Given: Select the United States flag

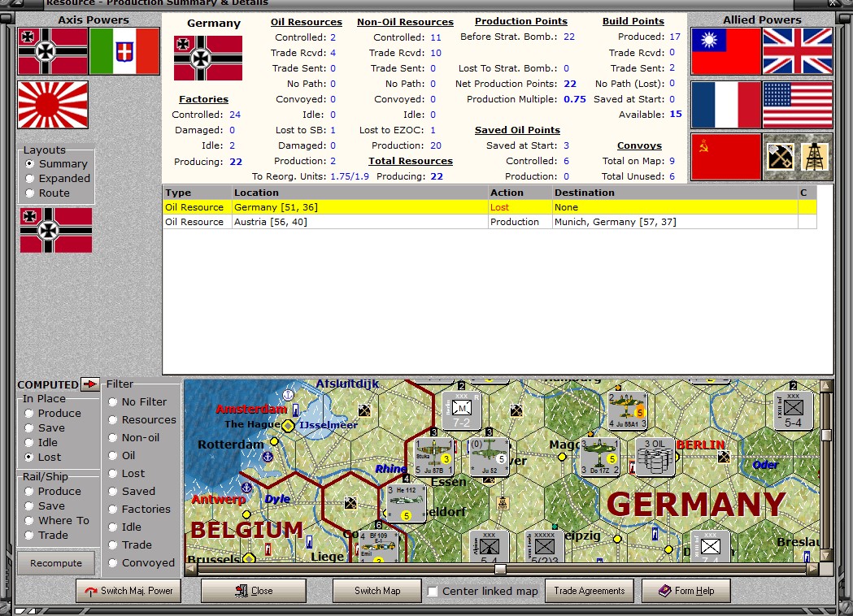Looking at the screenshot, I should 798,105.
